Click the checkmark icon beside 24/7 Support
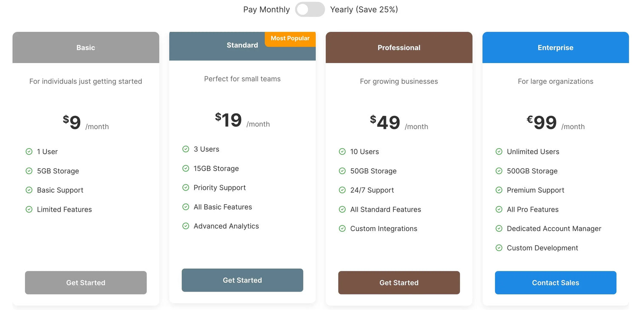Screen dimensions: 644x310 tap(342, 190)
